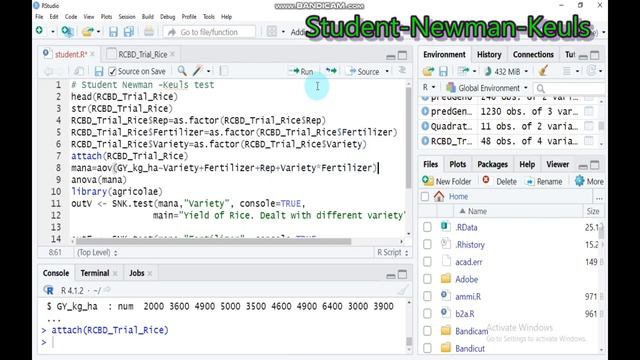Open the Source button dropdown arrow

click(387, 71)
